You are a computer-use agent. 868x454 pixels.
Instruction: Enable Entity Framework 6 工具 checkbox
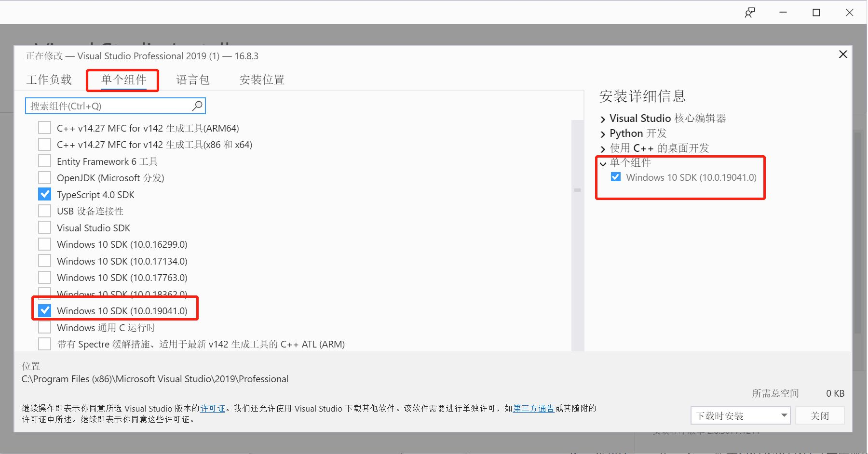coord(44,160)
